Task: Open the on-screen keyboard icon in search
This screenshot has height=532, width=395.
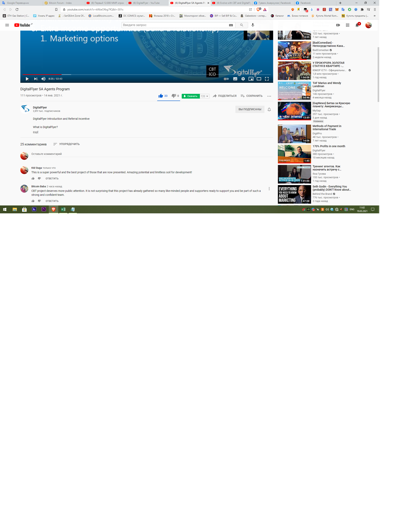Action: pyautogui.click(x=231, y=25)
